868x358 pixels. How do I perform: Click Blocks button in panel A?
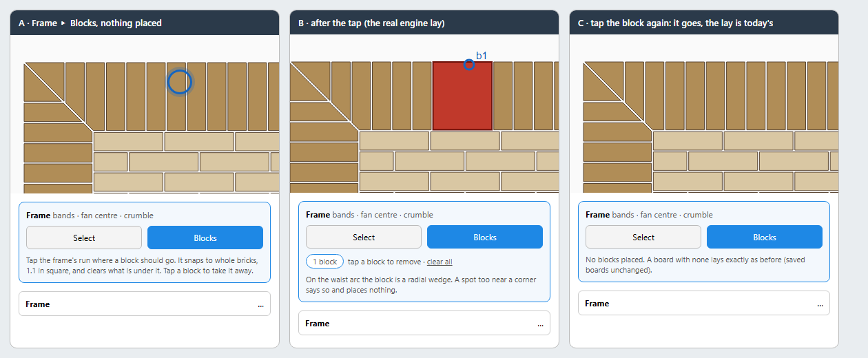(x=205, y=238)
